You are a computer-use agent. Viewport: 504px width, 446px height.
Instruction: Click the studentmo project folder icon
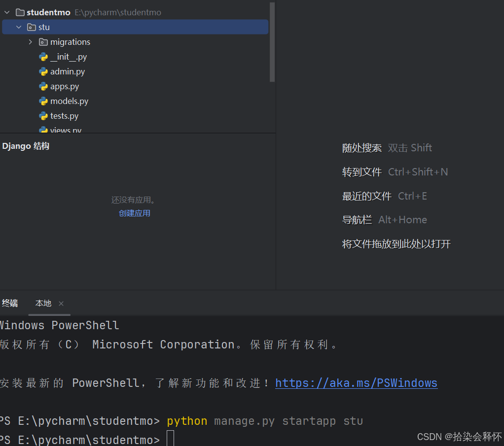(x=20, y=12)
